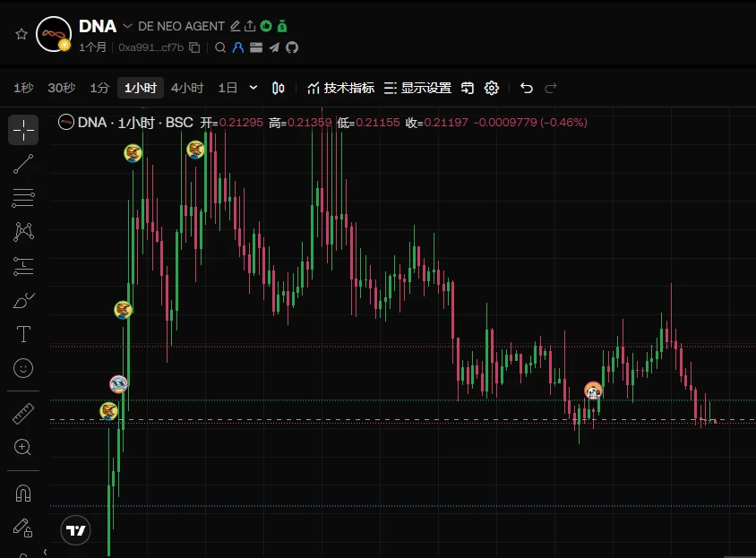Change candlestick chart type

tap(279, 88)
